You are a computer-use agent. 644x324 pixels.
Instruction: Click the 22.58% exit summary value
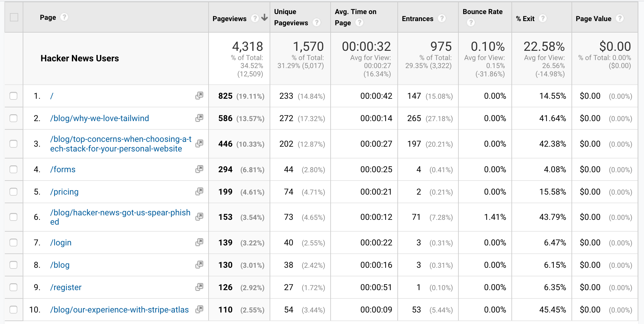[x=544, y=46]
